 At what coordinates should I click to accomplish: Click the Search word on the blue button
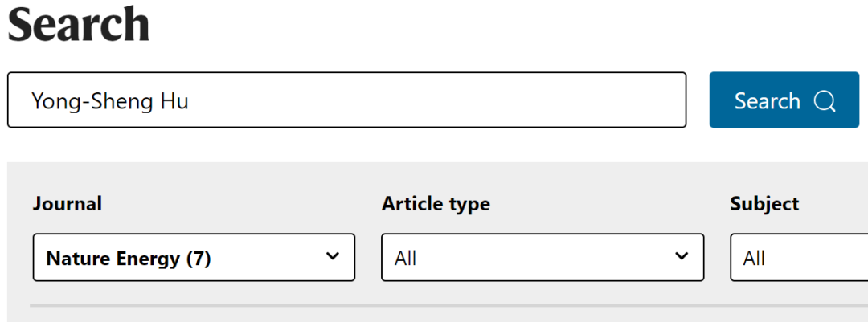point(768,101)
